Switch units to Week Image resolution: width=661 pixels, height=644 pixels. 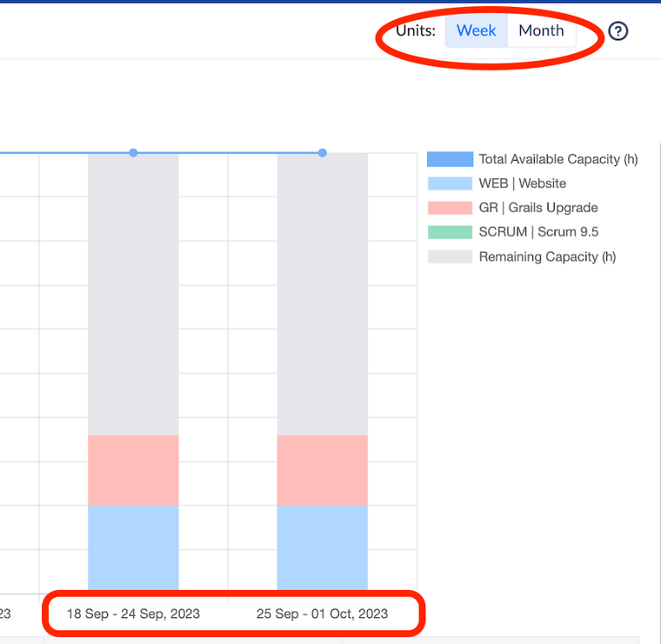click(x=477, y=30)
